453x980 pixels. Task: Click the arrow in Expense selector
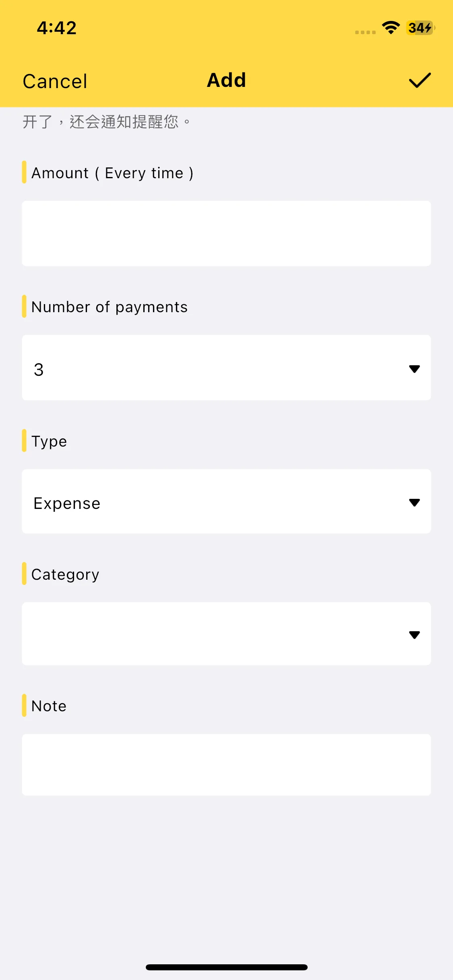tap(414, 502)
